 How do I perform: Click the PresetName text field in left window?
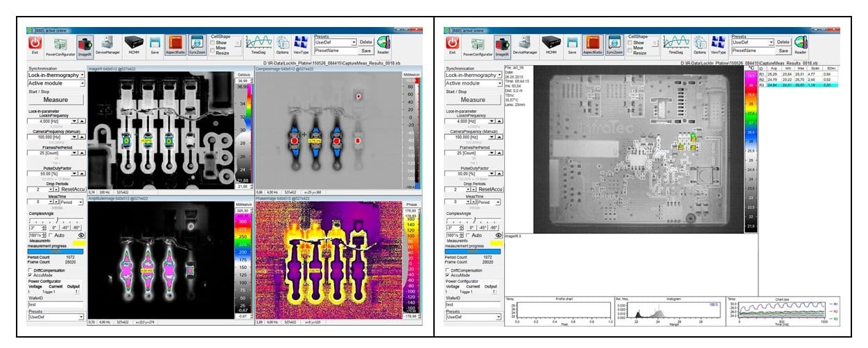point(333,51)
